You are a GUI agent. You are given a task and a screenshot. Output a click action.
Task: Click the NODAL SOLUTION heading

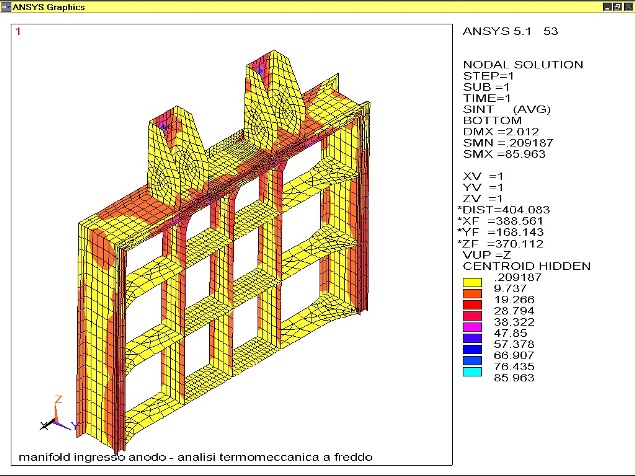pos(523,65)
